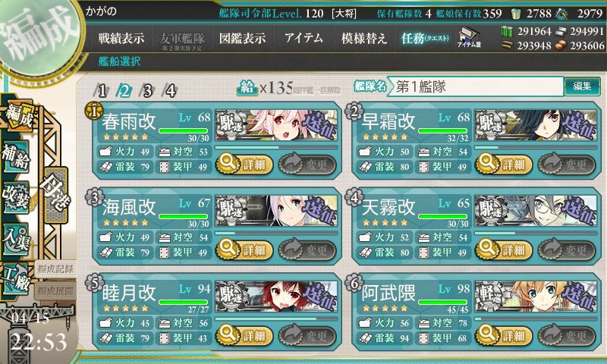Switch to fleet tab 4
This screenshot has width=607, height=364.
coord(170,91)
